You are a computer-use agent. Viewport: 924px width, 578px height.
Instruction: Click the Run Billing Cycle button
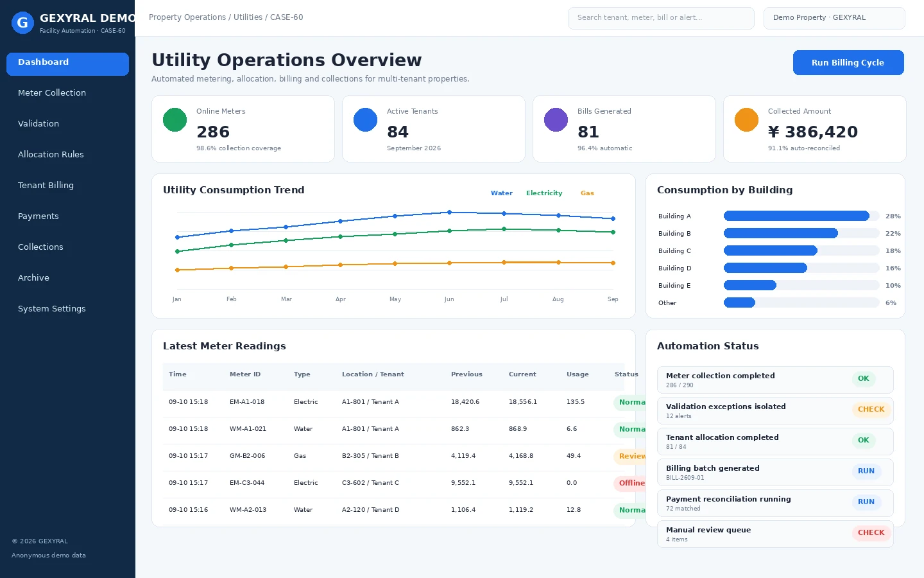[848, 63]
